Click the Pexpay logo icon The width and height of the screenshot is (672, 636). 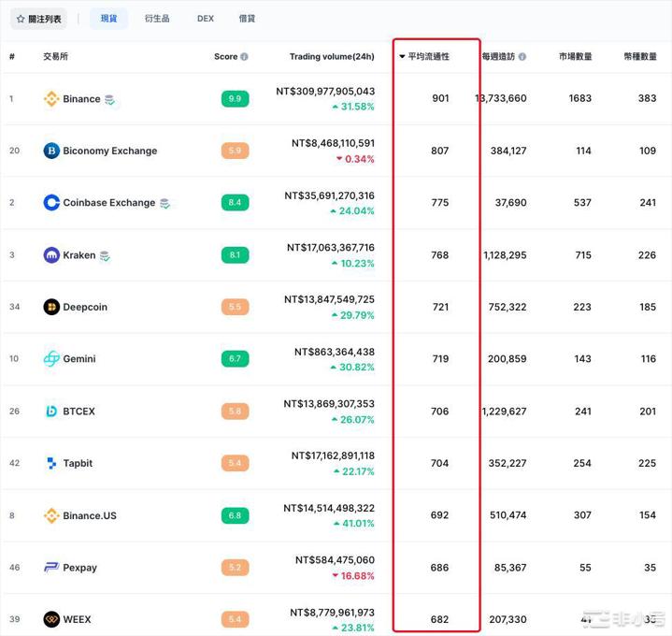coord(51,568)
